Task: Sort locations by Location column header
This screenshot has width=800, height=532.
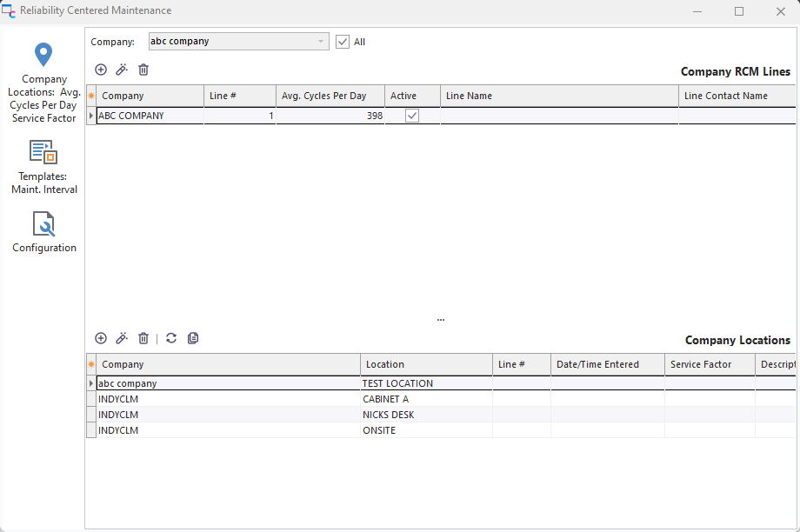Action: coord(425,364)
